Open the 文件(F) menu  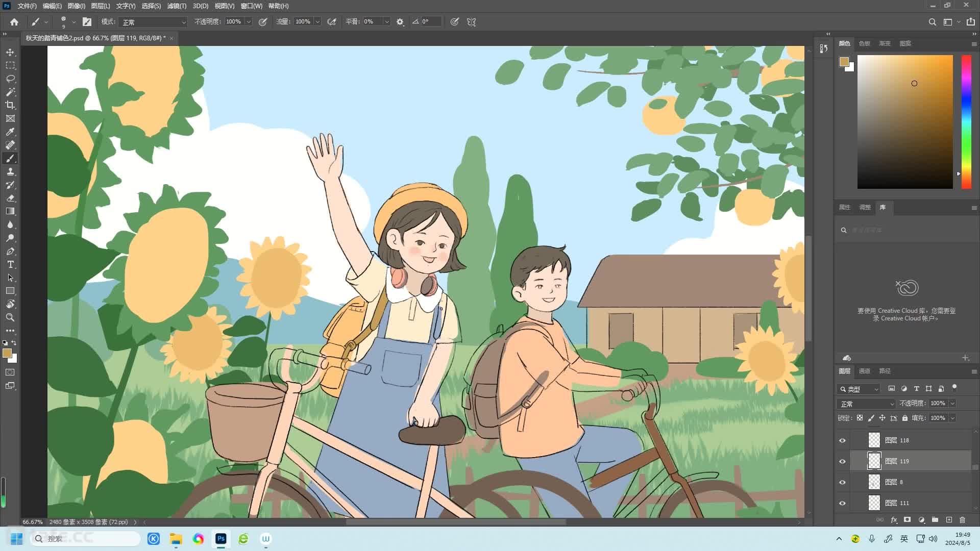[x=27, y=6]
